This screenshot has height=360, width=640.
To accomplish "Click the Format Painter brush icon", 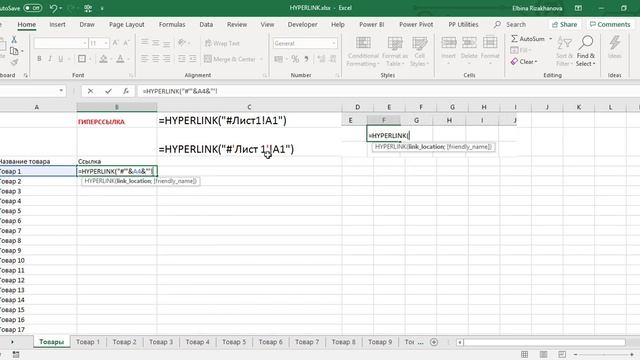I will (x=14, y=62).
